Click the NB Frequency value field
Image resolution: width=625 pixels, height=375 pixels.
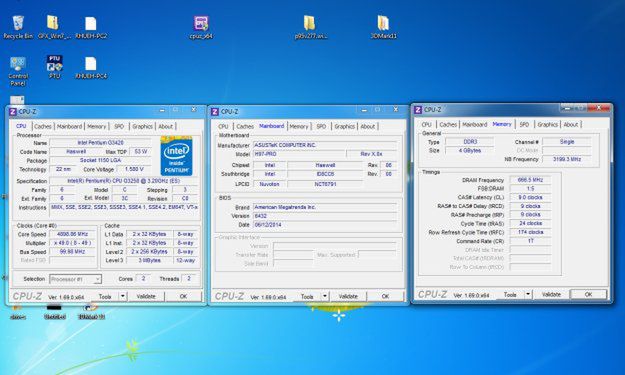(x=567, y=159)
